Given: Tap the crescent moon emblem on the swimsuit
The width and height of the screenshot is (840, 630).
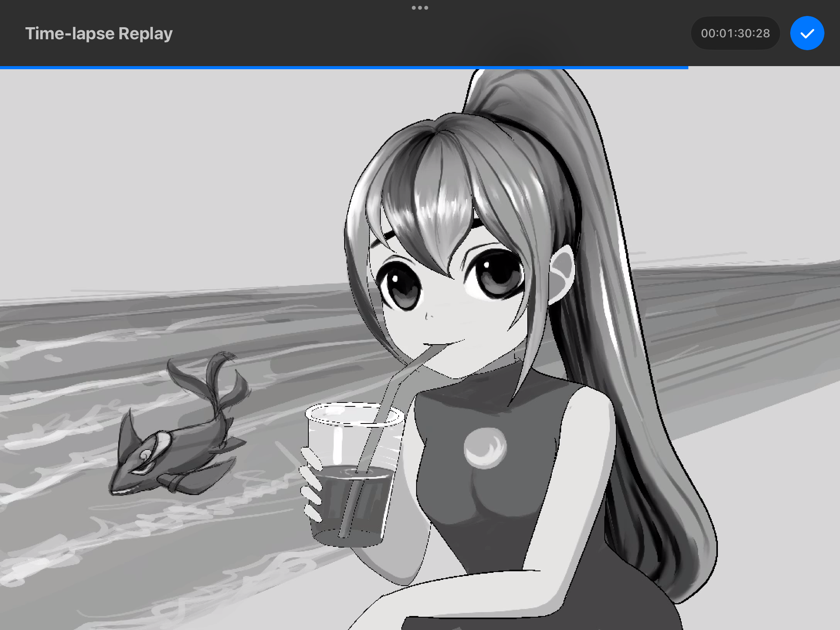Looking at the screenshot, I should 485,448.
